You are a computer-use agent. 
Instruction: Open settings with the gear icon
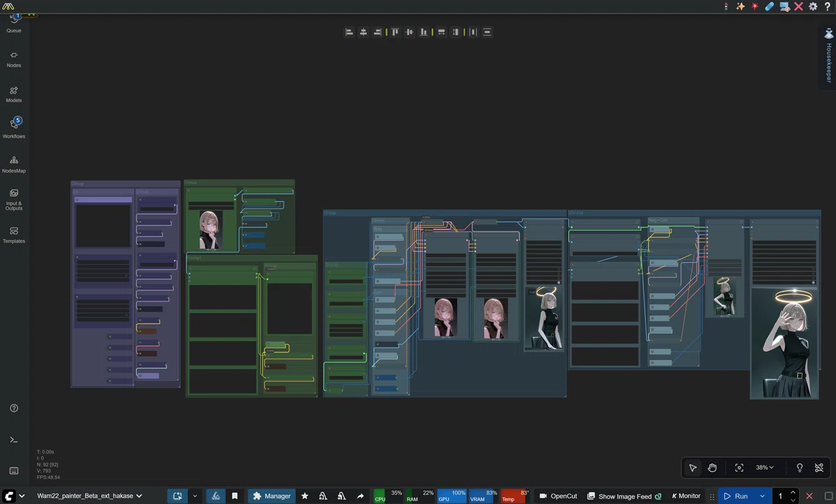pyautogui.click(x=813, y=6)
